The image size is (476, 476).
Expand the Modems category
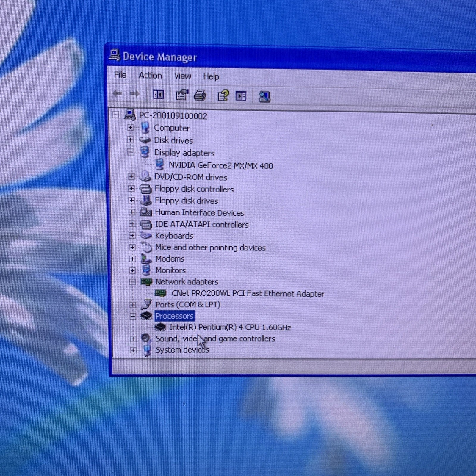pos(132,259)
